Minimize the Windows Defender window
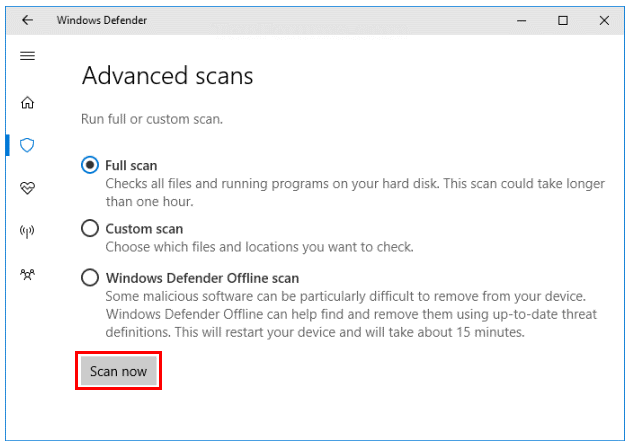The width and height of the screenshot is (632, 448). (522, 20)
